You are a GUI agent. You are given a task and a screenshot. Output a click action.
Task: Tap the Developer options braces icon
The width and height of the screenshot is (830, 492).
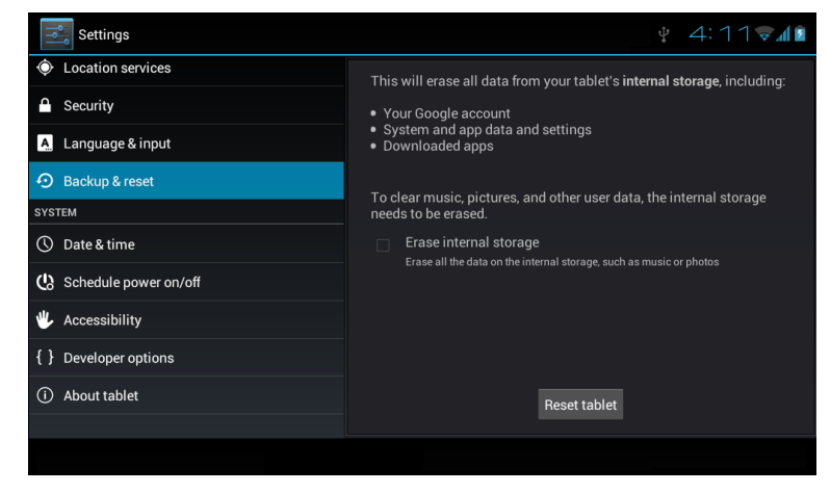pos(45,358)
